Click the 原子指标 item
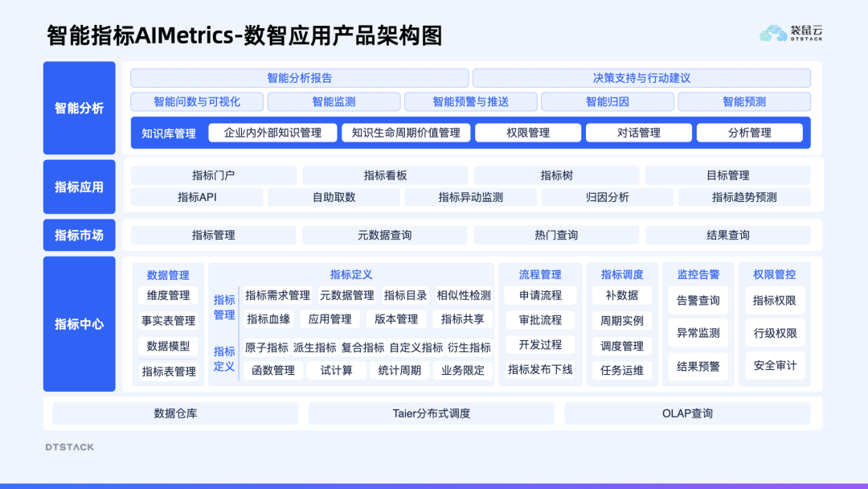Screen dimensions: 868x489 pos(266,347)
